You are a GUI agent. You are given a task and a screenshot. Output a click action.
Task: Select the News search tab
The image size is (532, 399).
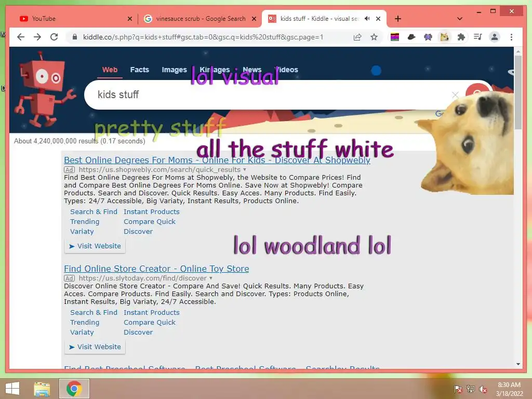[x=252, y=70]
